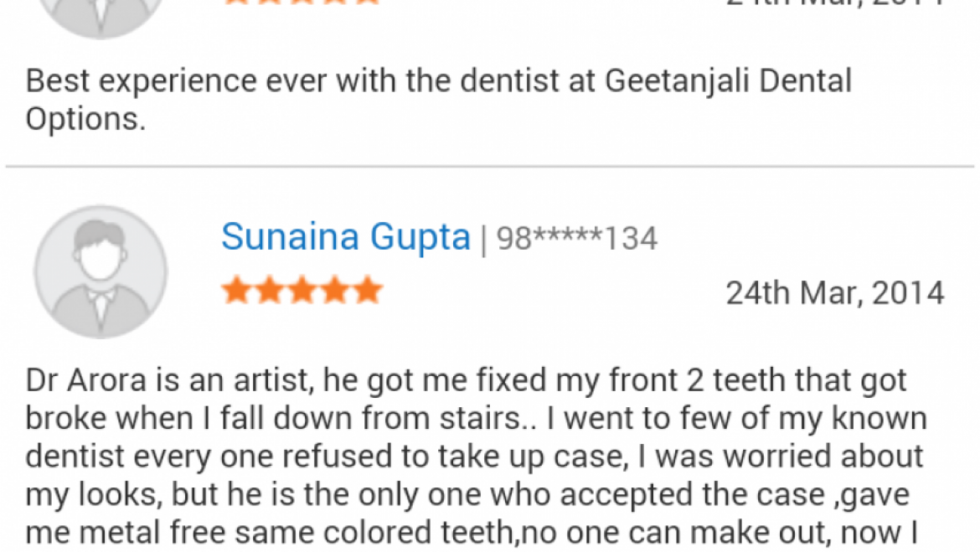Select the review date 24th Mar, 2014
This screenshot has height=552, width=980.
pyautogui.click(x=833, y=292)
